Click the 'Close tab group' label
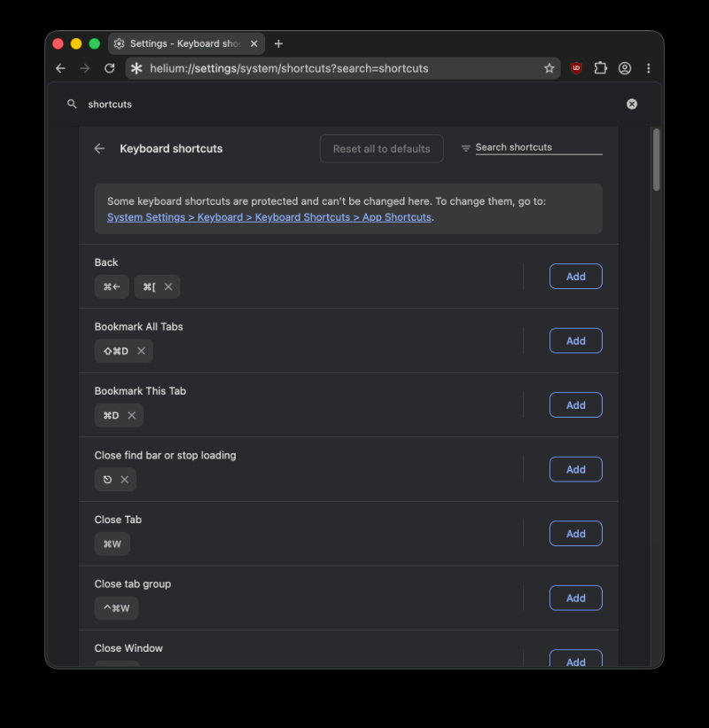Screen dimensions: 709x728 click(133, 584)
